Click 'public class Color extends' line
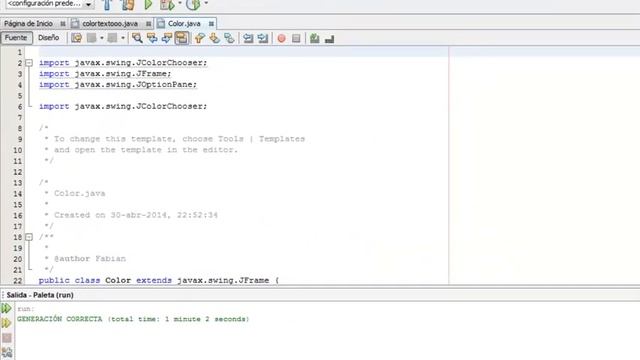The image size is (640, 360). click(159, 280)
